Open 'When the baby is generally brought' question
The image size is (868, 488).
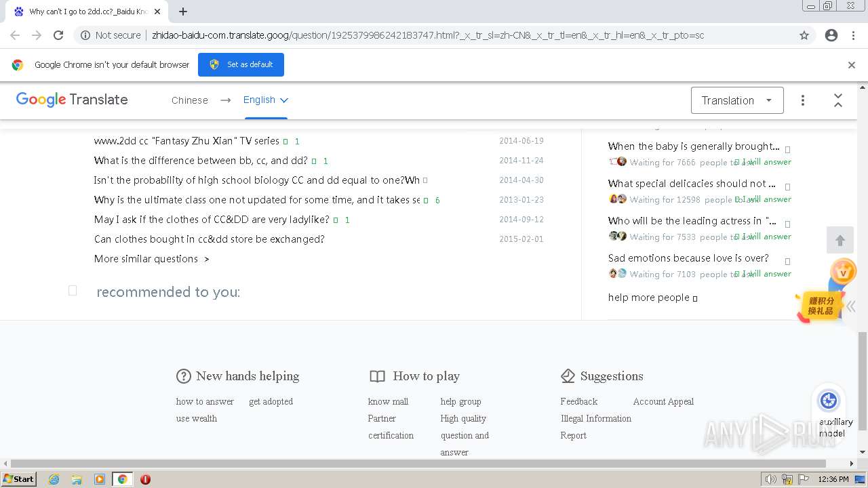[694, 146]
